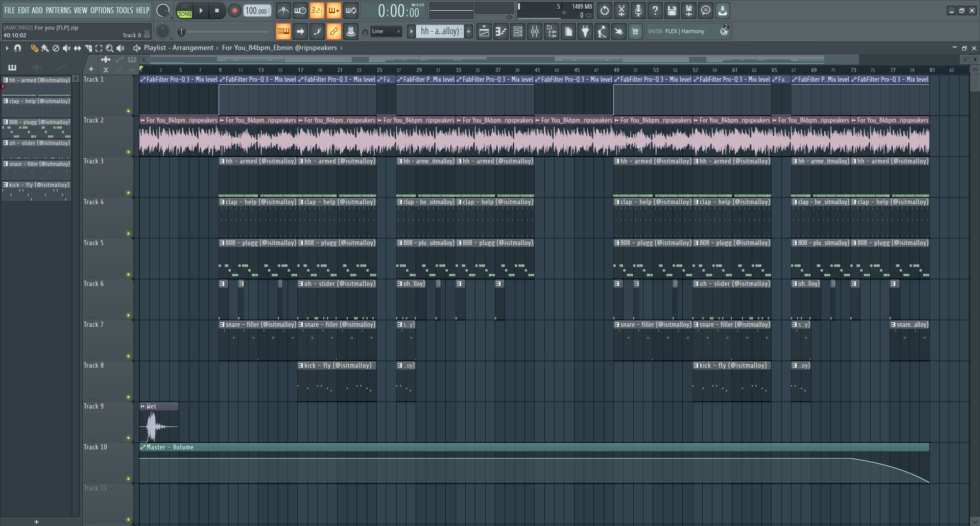This screenshot has width=980, height=526.
Task: Open the OPTIONS menu
Action: pyautogui.click(x=102, y=10)
